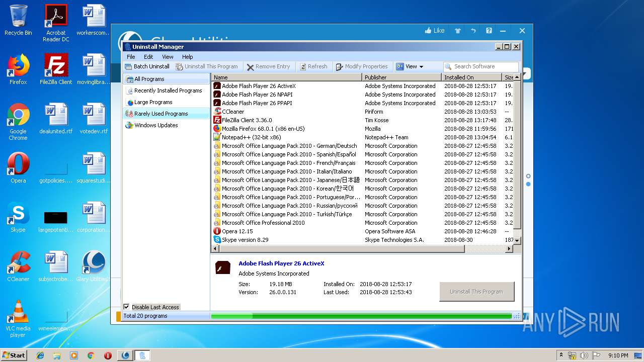Select Office Language Pack Turkish/Türkçe row
The width and height of the screenshot is (644, 362).
[x=362, y=214]
